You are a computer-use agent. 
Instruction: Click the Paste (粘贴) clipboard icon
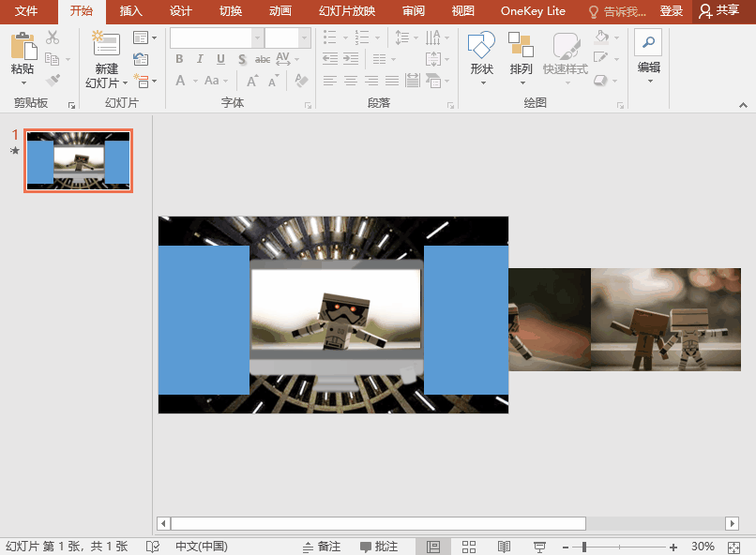point(23,47)
